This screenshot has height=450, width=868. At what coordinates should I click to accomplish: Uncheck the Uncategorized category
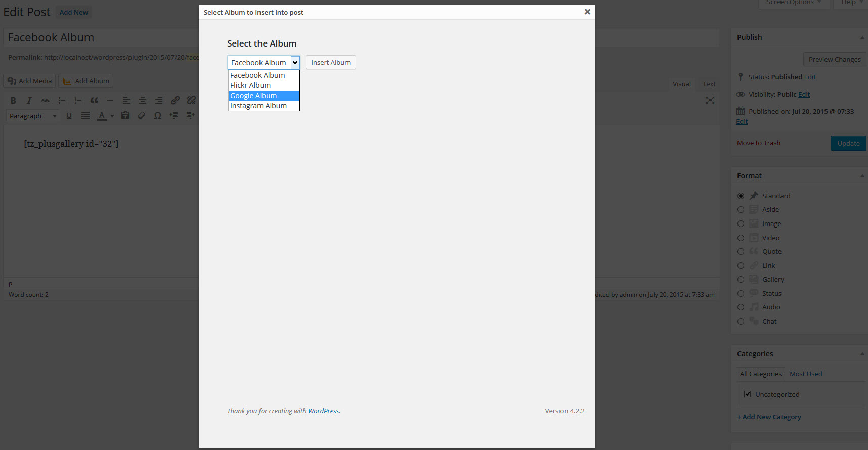tap(747, 394)
